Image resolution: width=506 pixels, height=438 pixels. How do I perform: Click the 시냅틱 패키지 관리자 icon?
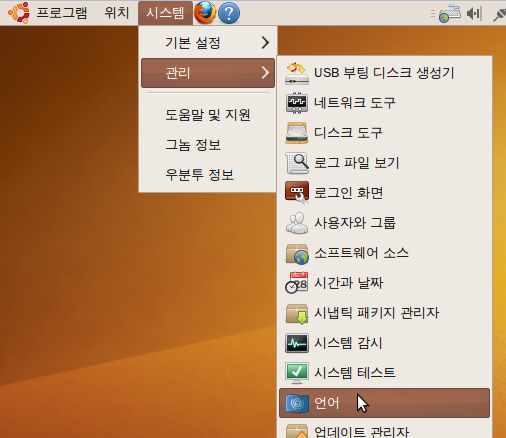coord(297,313)
